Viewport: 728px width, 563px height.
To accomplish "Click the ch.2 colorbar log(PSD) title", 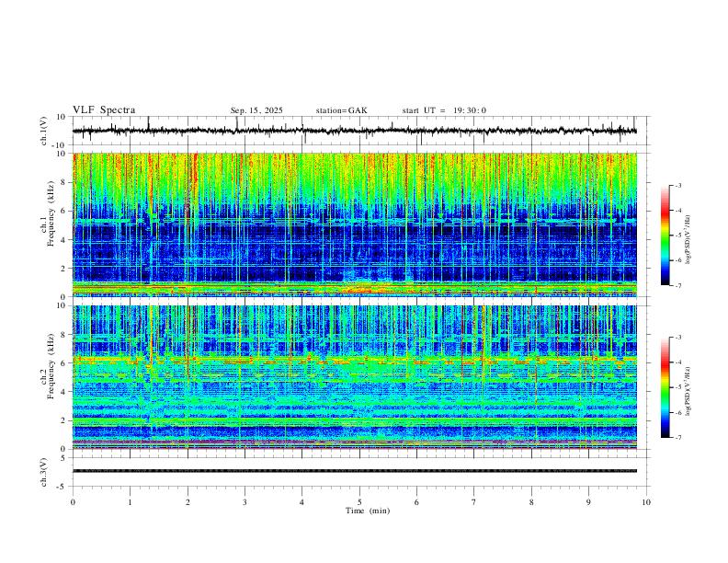I will 688,391.
